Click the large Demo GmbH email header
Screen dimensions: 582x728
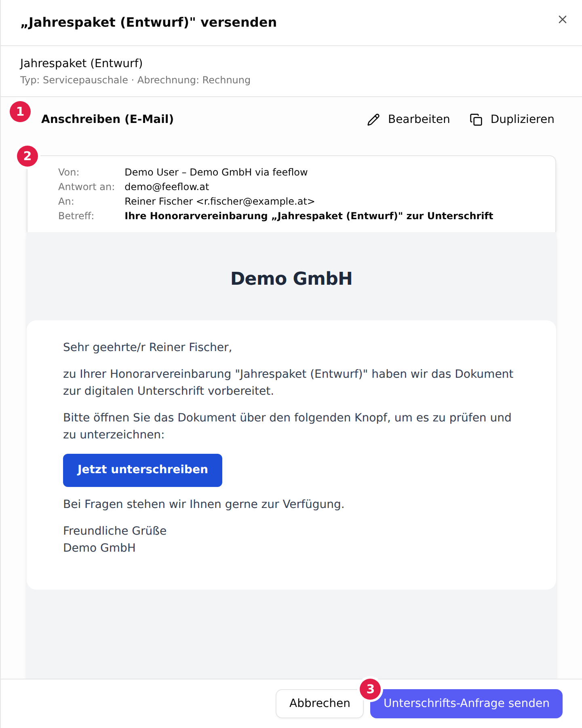click(291, 279)
